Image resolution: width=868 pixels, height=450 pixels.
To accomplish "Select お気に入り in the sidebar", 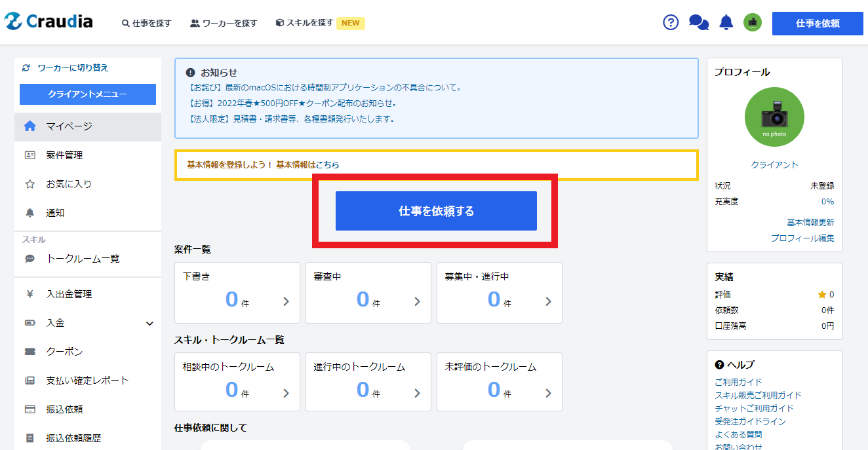I will [68, 184].
